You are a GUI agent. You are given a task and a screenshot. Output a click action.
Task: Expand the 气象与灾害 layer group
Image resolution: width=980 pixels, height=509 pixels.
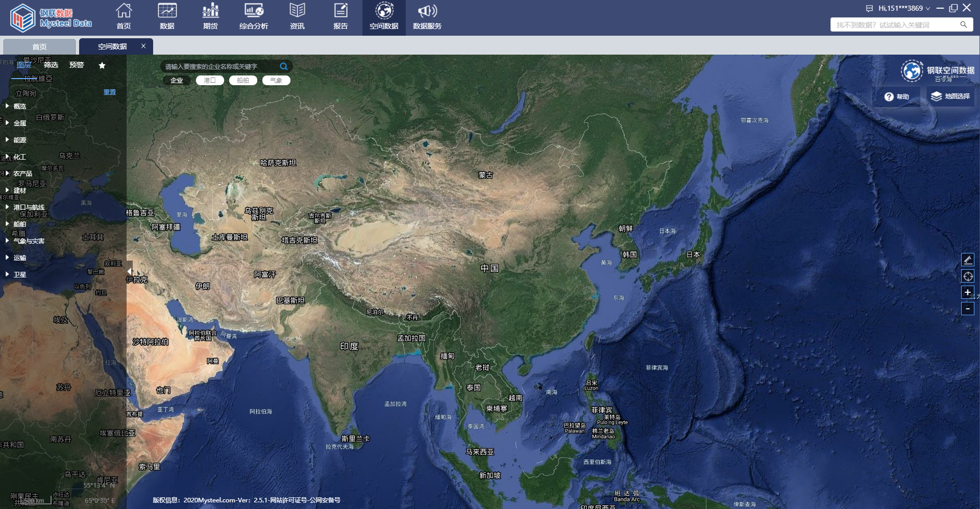pyautogui.click(x=7, y=241)
